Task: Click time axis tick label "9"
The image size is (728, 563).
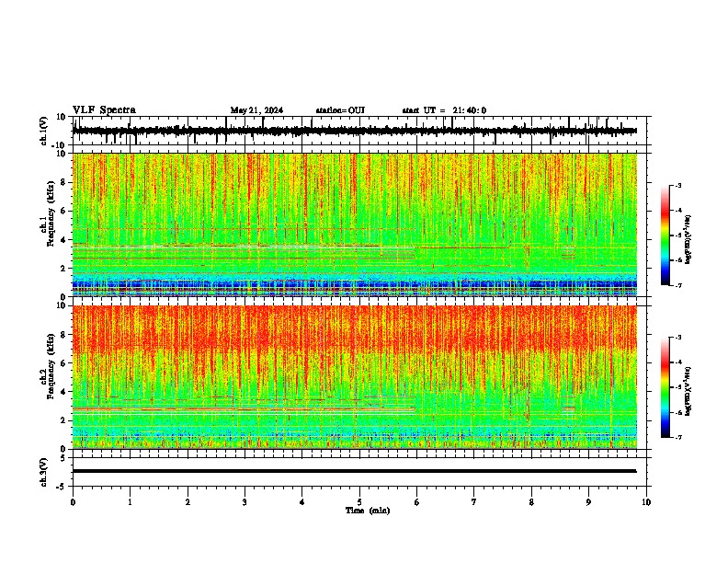Action: pyautogui.click(x=588, y=502)
